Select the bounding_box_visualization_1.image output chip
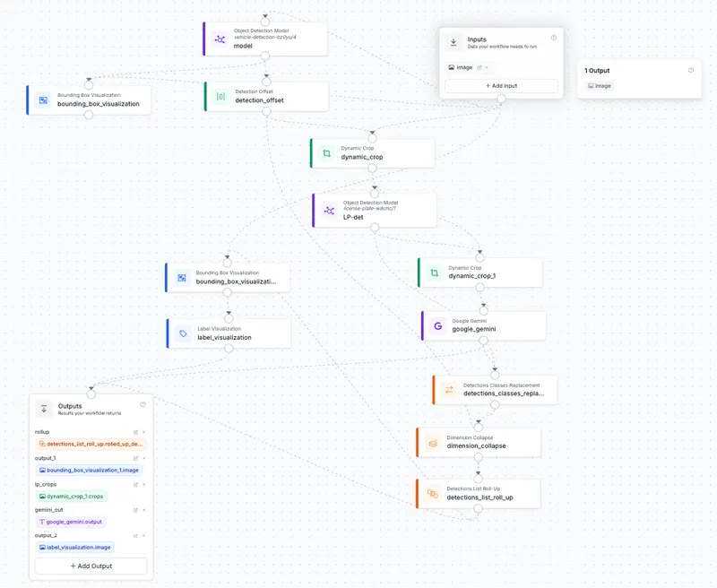717x588 pixels. click(89, 470)
